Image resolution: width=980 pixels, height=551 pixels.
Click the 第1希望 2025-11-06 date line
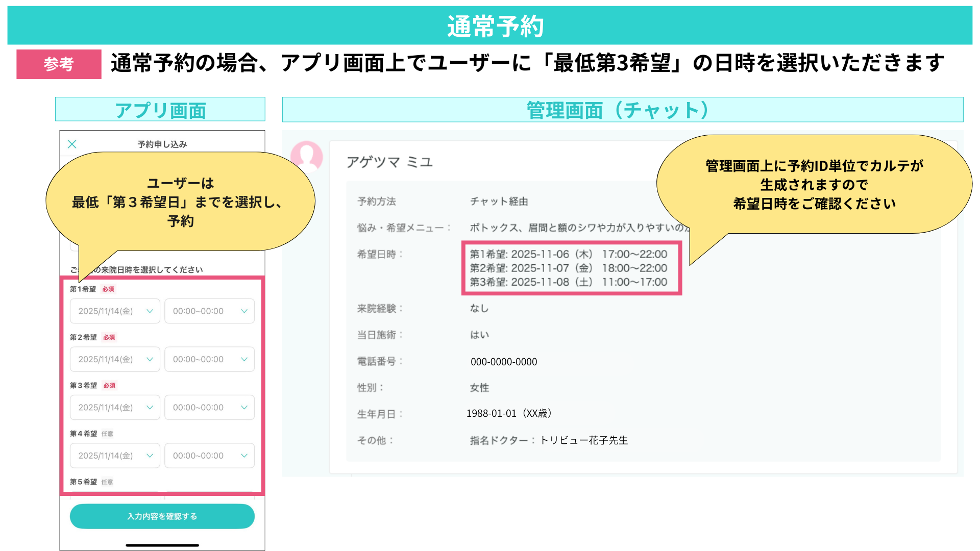tap(568, 254)
